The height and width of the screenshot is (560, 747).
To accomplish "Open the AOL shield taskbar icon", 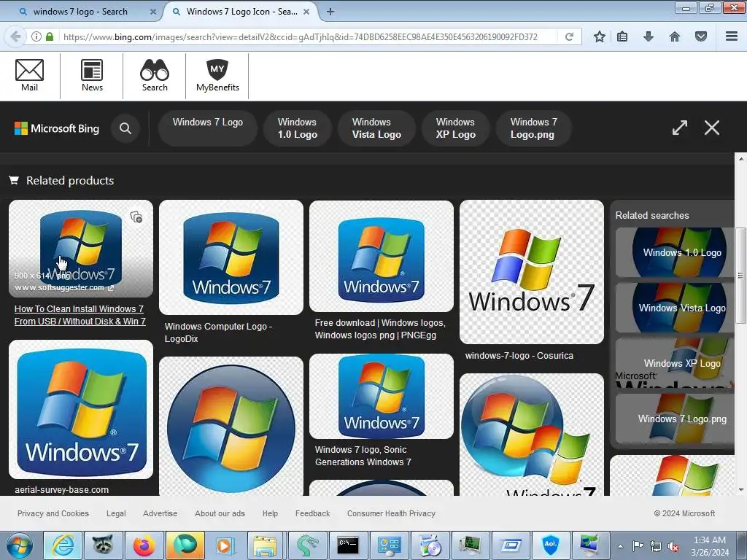I will [551, 545].
